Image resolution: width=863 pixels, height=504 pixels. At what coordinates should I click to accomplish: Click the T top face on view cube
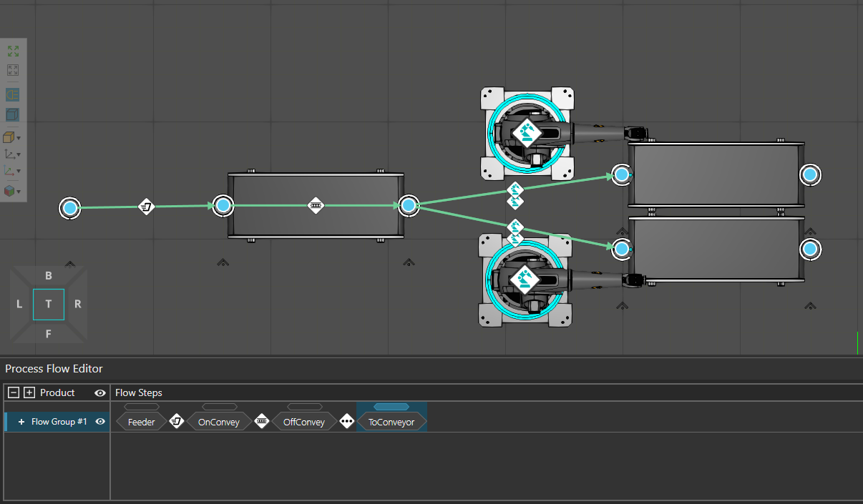click(x=49, y=304)
